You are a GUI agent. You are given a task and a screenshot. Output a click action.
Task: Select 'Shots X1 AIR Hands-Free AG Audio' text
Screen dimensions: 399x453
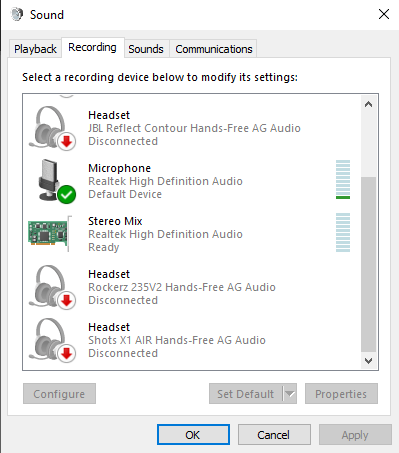coord(177,340)
